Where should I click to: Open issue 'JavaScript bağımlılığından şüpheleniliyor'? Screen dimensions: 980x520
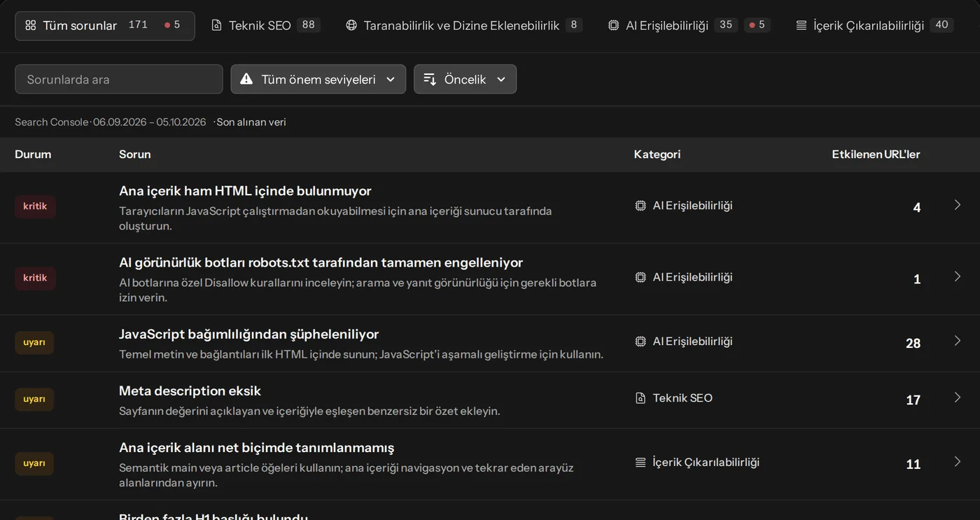pos(248,334)
